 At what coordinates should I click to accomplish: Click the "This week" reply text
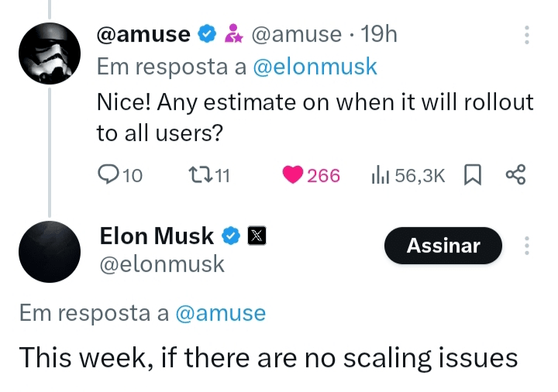pos(267,358)
